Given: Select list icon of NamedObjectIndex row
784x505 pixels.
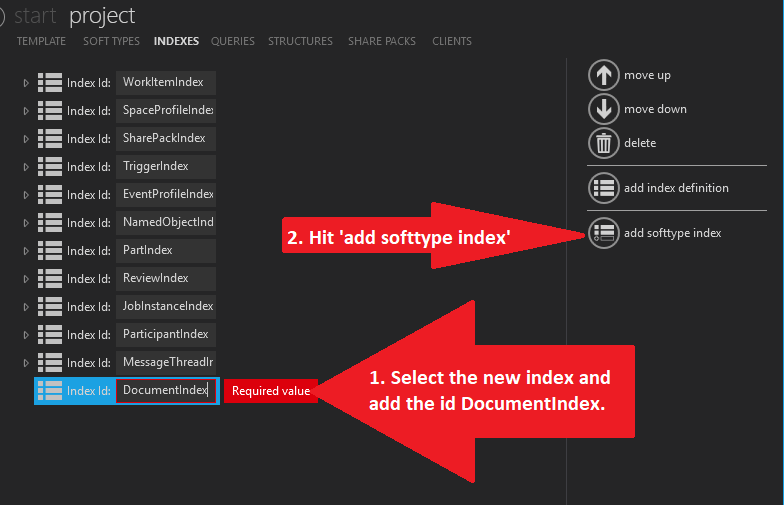Looking at the screenshot, I should (50, 222).
